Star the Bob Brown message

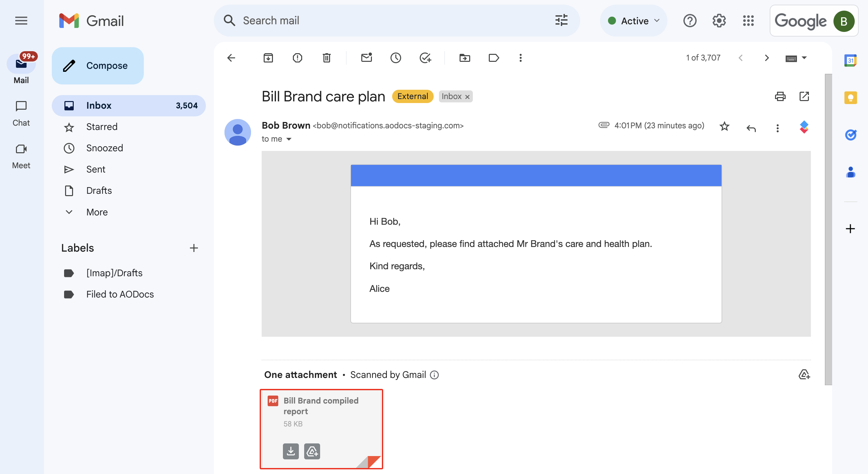pyautogui.click(x=725, y=127)
